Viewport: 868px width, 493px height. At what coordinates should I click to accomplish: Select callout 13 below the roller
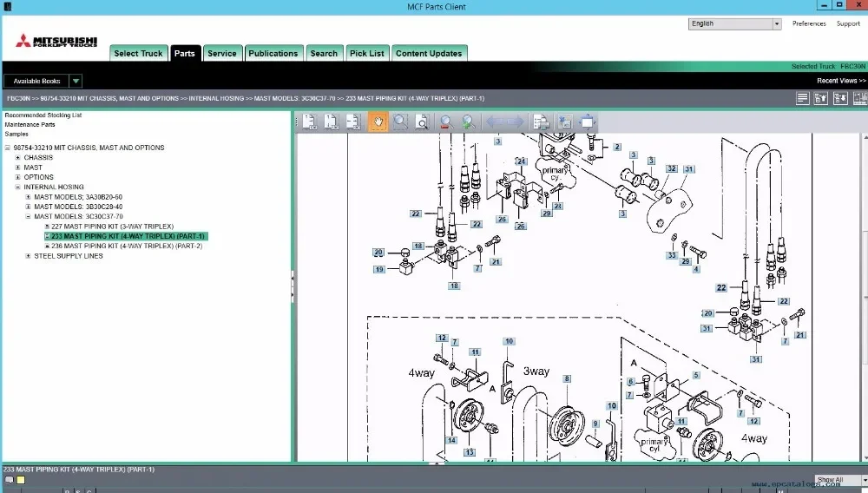(x=470, y=452)
